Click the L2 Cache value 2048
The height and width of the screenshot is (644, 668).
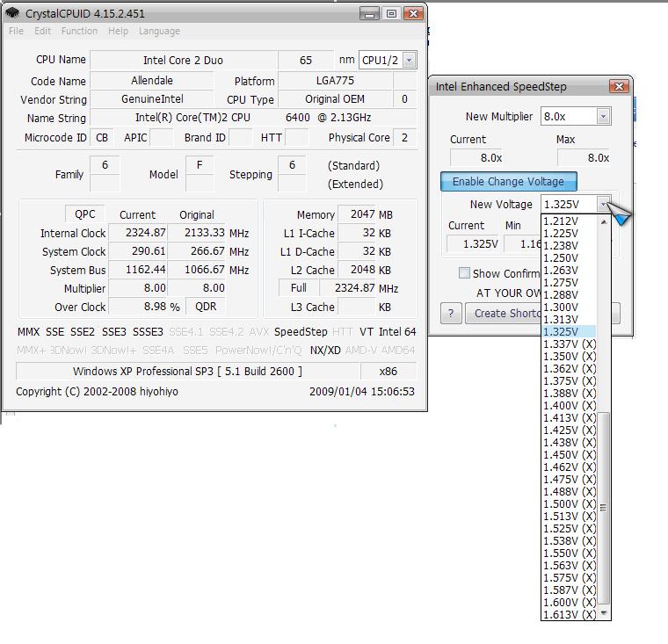point(357,270)
